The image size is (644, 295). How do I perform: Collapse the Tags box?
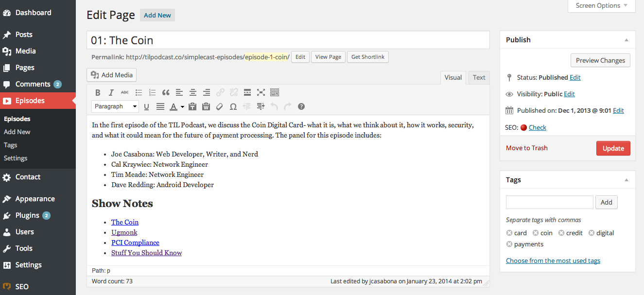point(627,180)
